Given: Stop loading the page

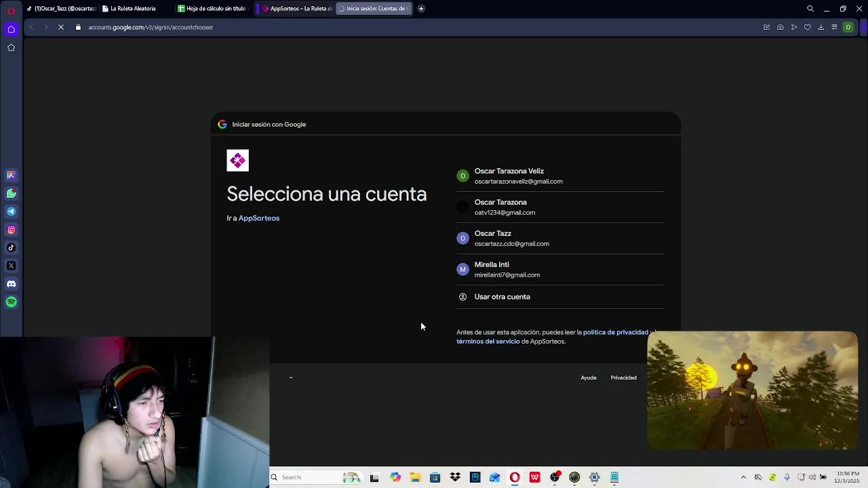Looking at the screenshot, I should (60, 27).
